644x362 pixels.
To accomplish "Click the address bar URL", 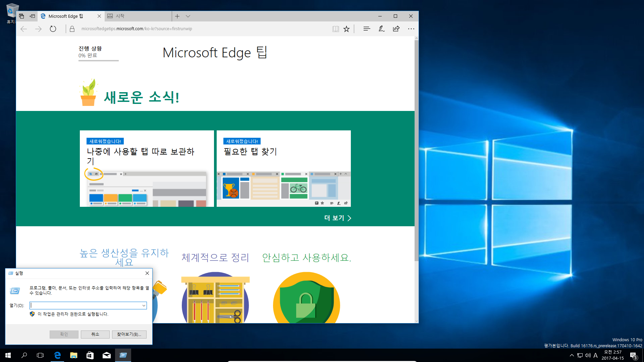I will (x=137, y=29).
